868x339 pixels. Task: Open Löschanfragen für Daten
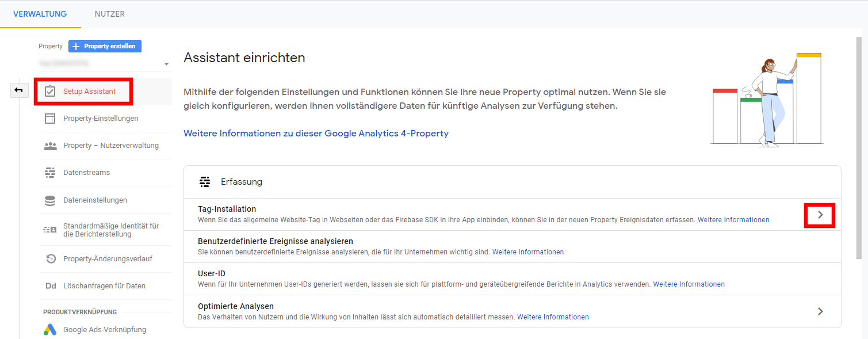point(105,286)
